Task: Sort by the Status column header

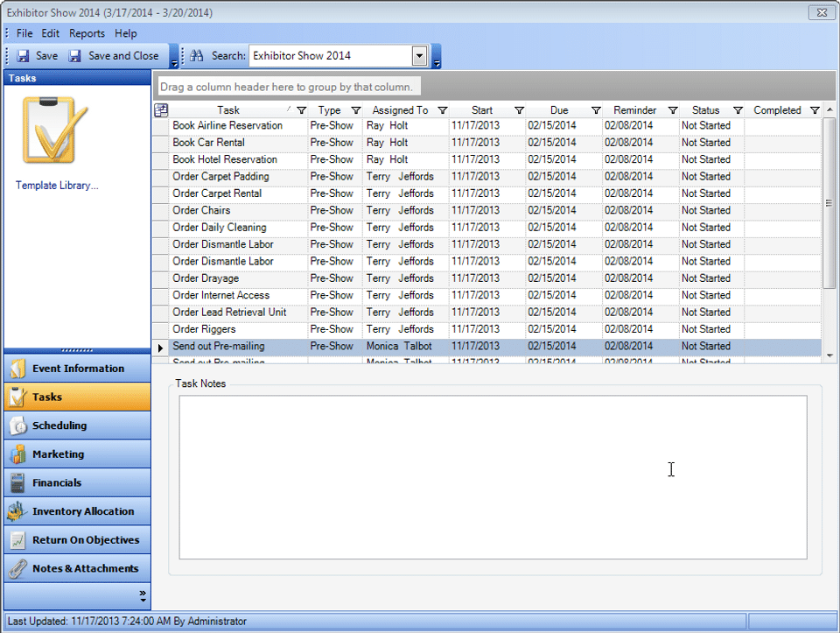Action: tap(705, 110)
